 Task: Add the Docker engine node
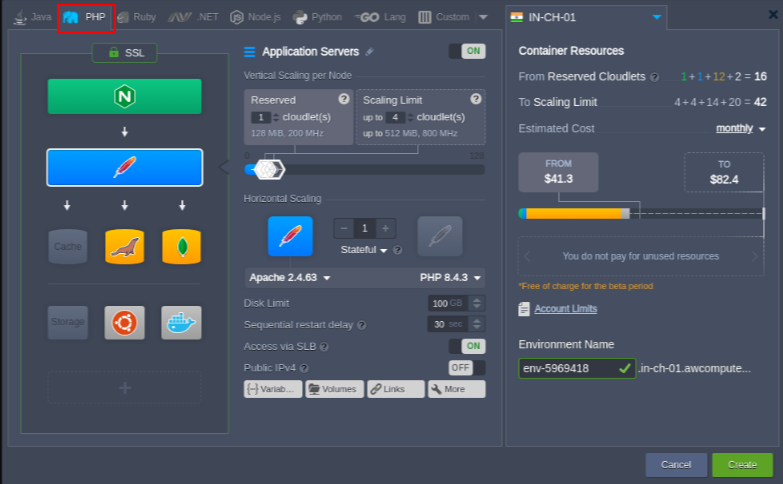point(181,322)
